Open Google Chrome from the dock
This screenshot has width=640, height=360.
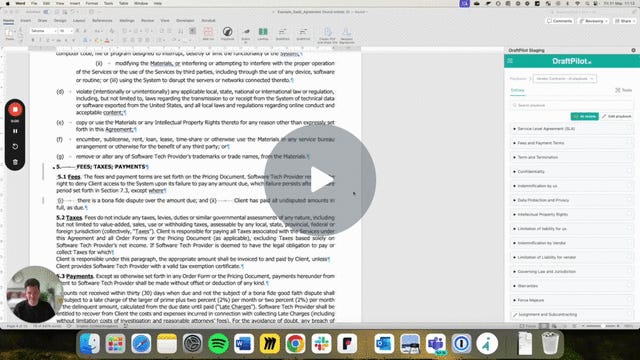(296, 344)
